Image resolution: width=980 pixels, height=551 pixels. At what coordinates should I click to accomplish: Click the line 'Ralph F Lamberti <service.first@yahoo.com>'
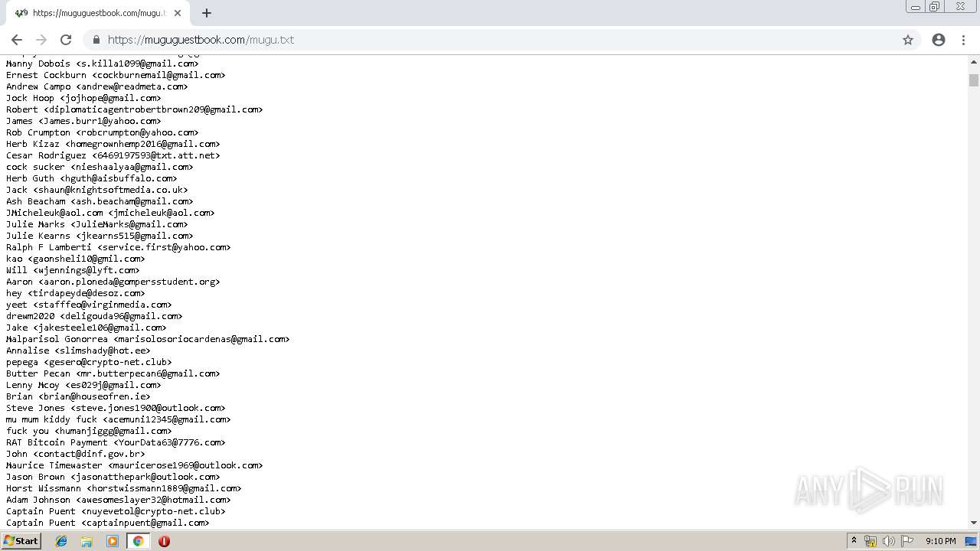pyautogui.click(x=118, y=247)
